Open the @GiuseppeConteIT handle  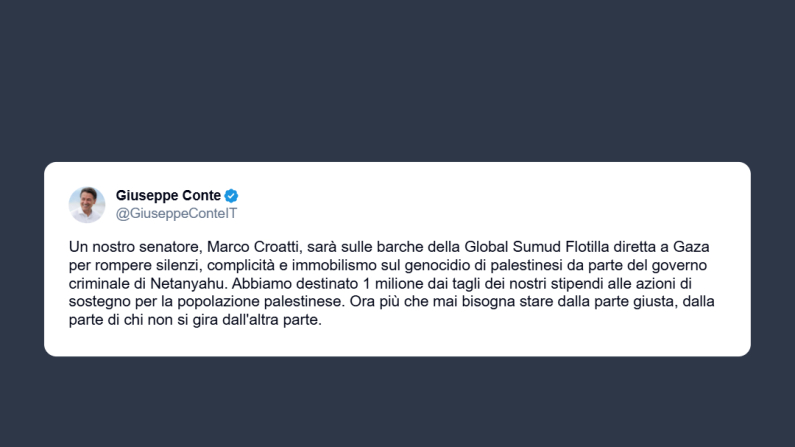pos(176,213)
